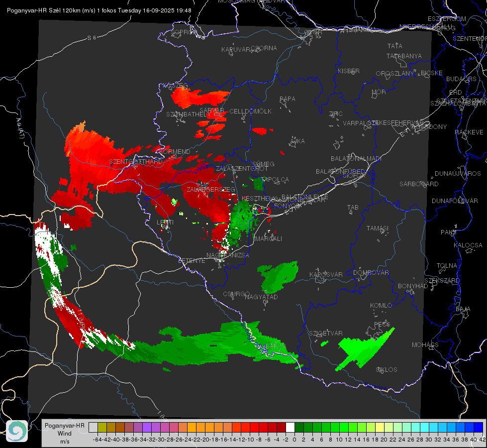Screen dimensions: 487x448
Task: Click the bright green radar echo south of Pécs
Action: (365, 350)
